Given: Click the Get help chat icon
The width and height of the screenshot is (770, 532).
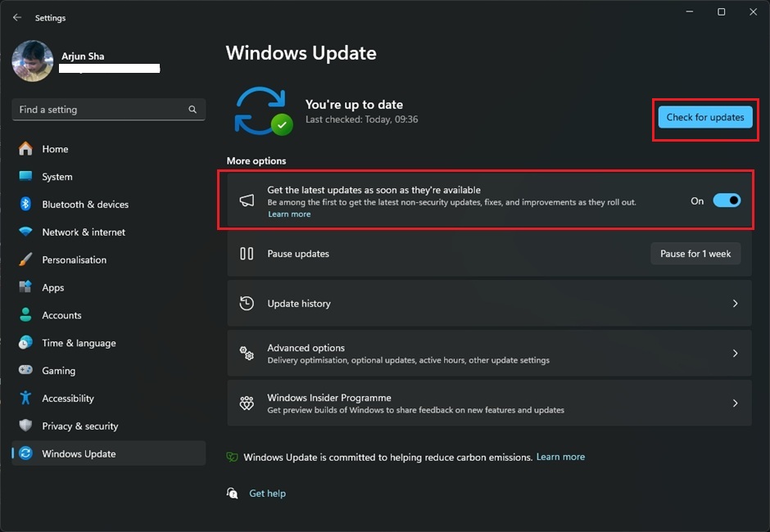Looking at the screenshot, I should click(x=233, y=493).
